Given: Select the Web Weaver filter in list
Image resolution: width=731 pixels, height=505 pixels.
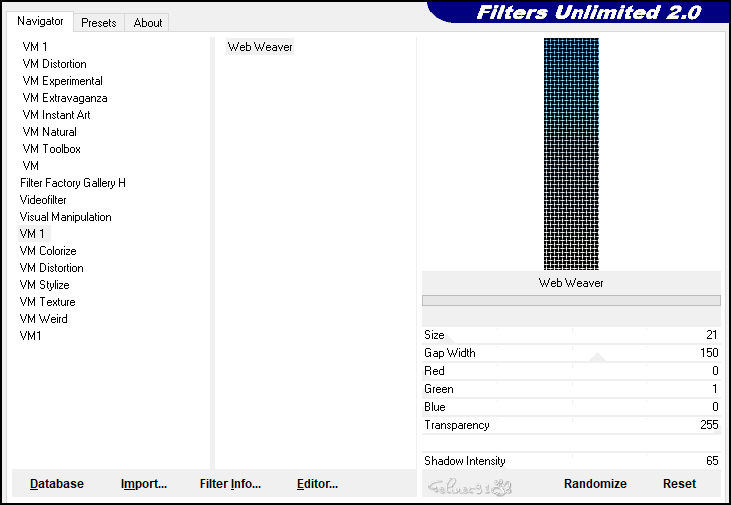Looking at the screenshot, I should (x=260, y=47).
